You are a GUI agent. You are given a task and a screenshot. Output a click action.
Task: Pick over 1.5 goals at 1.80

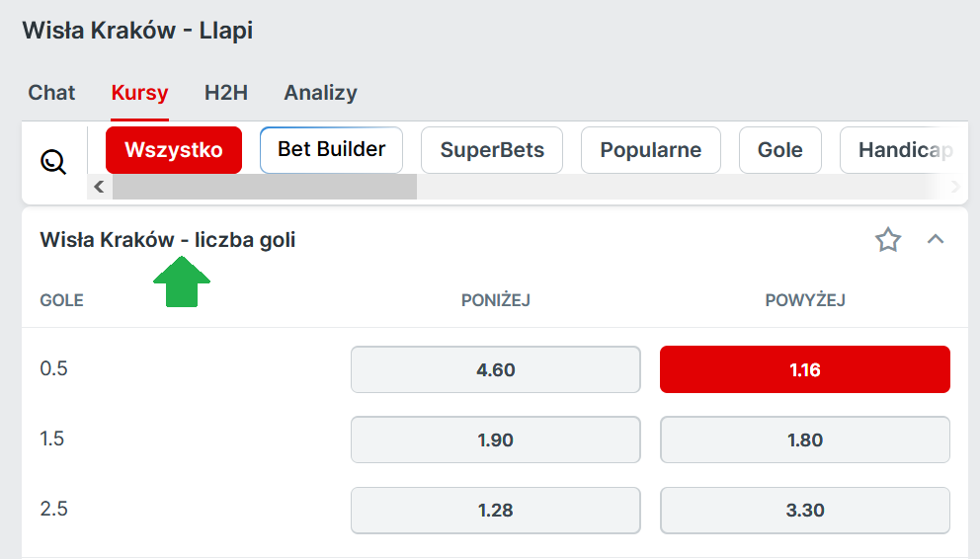[x=804, y=439]
